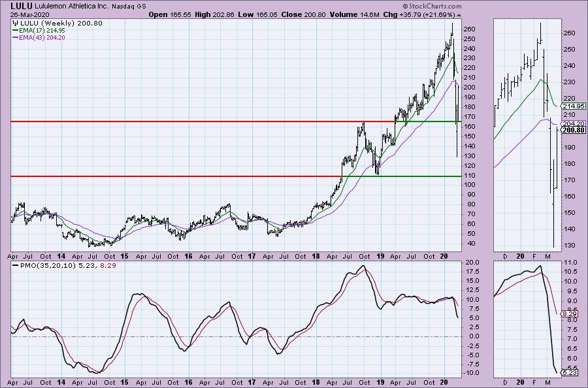Click the year 18 label under price chart
588x388 pixels.
(x=316, y=257)
